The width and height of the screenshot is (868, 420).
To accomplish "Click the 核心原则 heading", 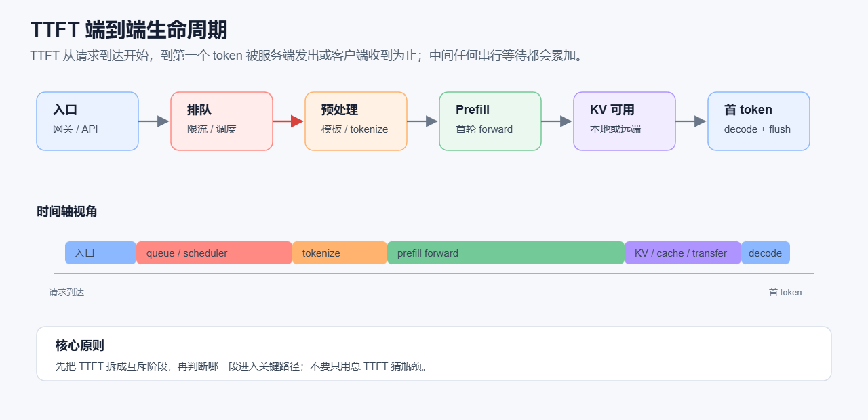I will [x=80, y=345].
